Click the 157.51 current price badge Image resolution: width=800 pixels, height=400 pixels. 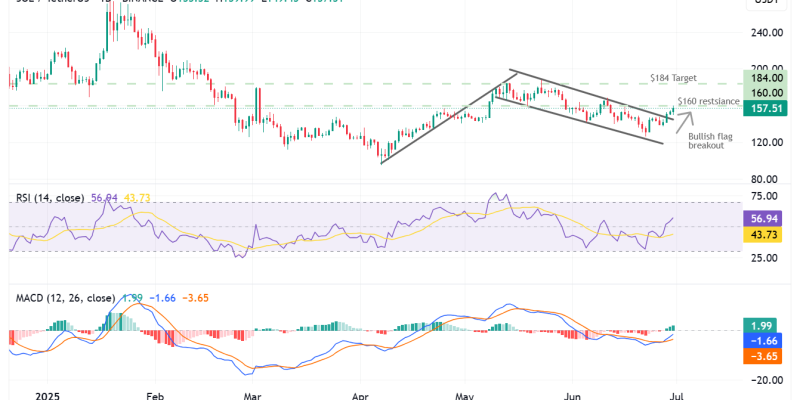766,108
